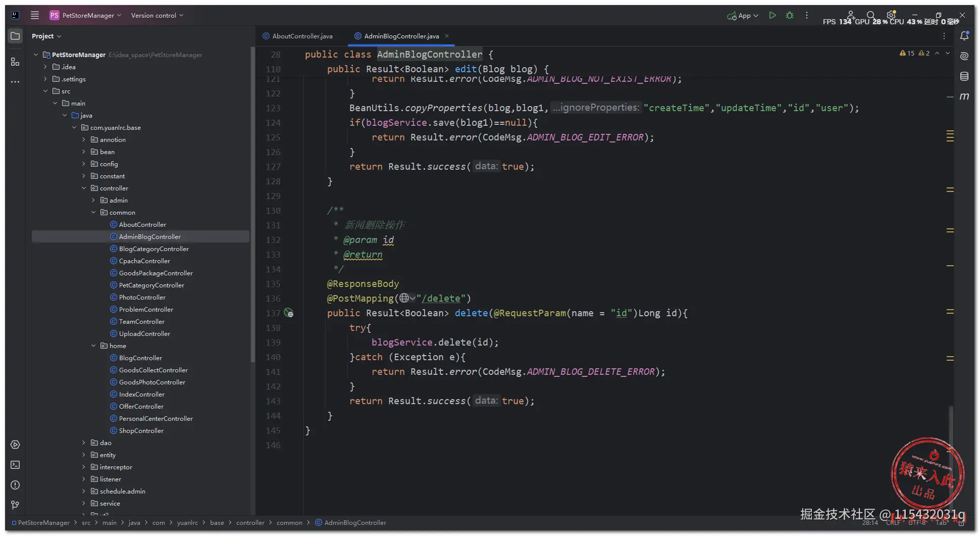
Task: Open the Project view selector dropdown
Action: coord(46,36)
